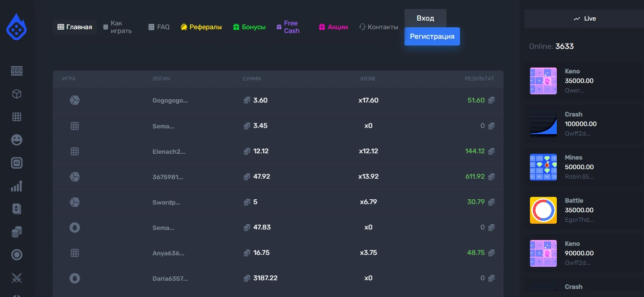Open the coin stack game in sidebar
This screenshot has height=297, width=644.
pyautogui.click(x=17, y=232)
